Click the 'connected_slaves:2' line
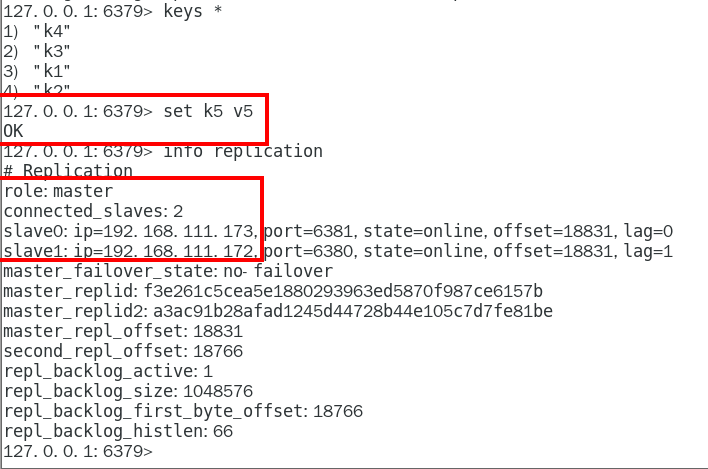708x469 pixels. click(x=93, y=211)
